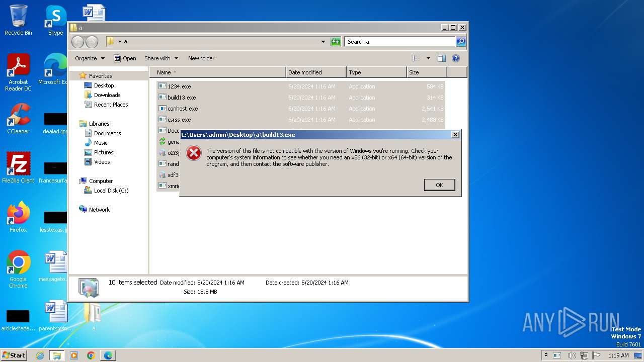644x362 pixels.
Task: Select the messageto Word document icon
Action: click(54, 266)
